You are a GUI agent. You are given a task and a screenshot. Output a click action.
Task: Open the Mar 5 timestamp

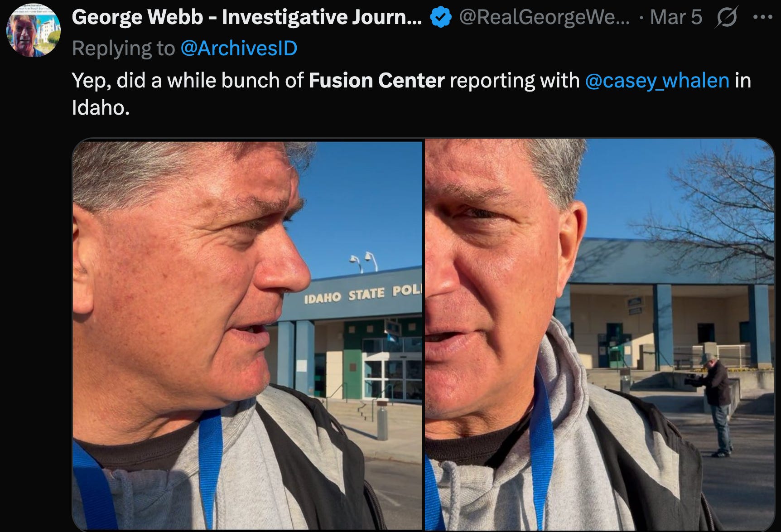pos(676,18)
